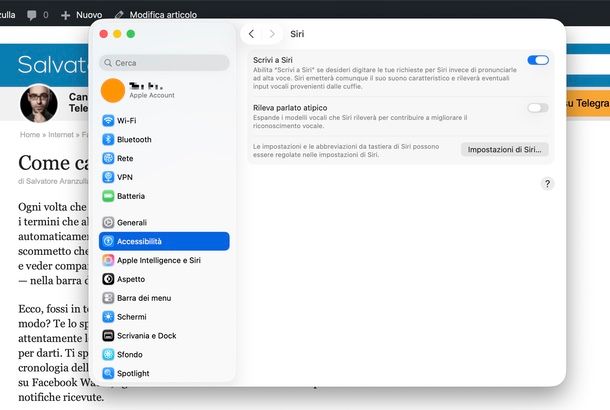The height and width of the screenshot is (410, 610).
Task: Enable Rileva parlato atipico switch
Action: [x=538, y=108]
